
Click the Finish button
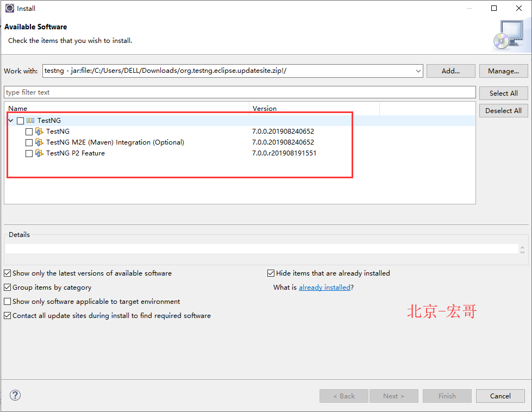(447, 396)
